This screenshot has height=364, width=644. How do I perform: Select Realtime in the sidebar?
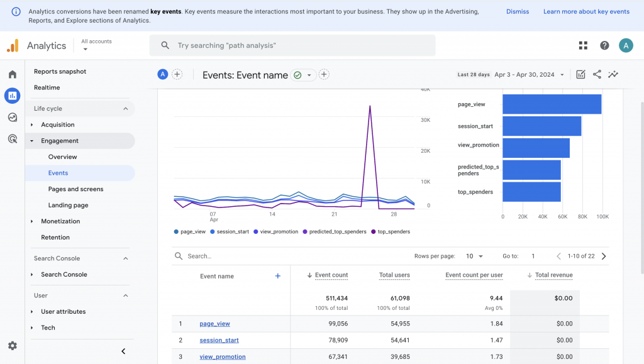[47, 87]
